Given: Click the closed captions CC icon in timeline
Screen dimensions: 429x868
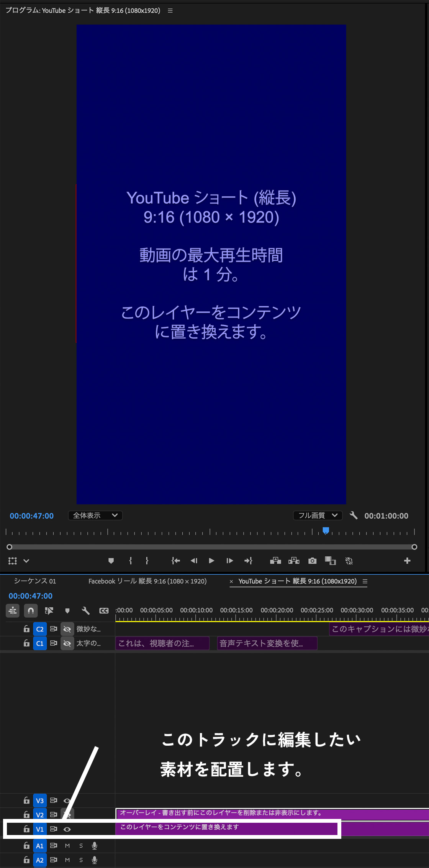Looking at the screenshot, I should 104,611.
